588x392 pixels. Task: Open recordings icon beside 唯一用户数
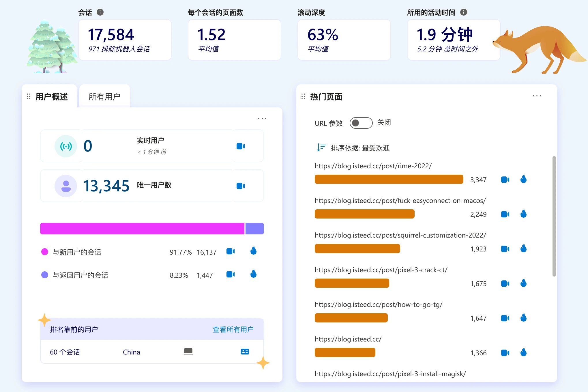coord(240,186)
